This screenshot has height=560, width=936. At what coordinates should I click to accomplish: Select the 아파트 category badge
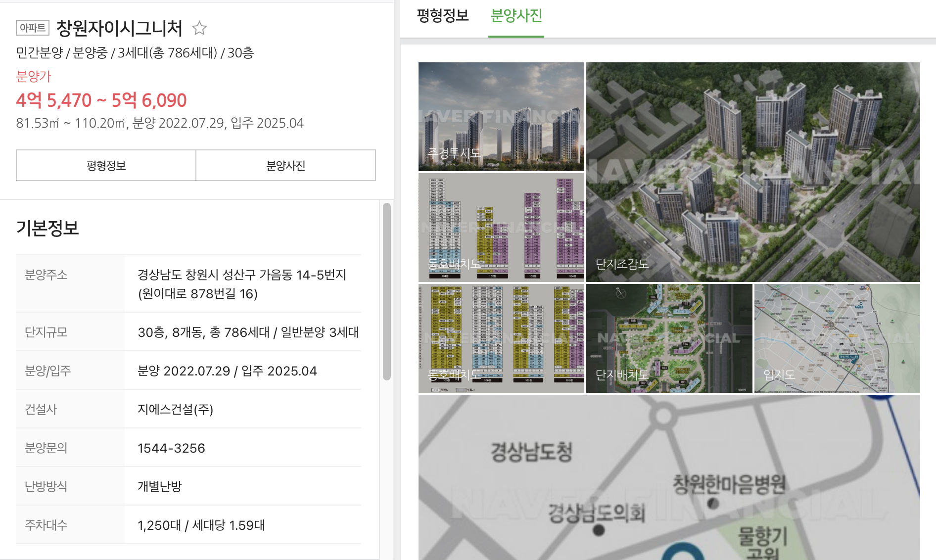pyautogui.click(x=33, y=28)
